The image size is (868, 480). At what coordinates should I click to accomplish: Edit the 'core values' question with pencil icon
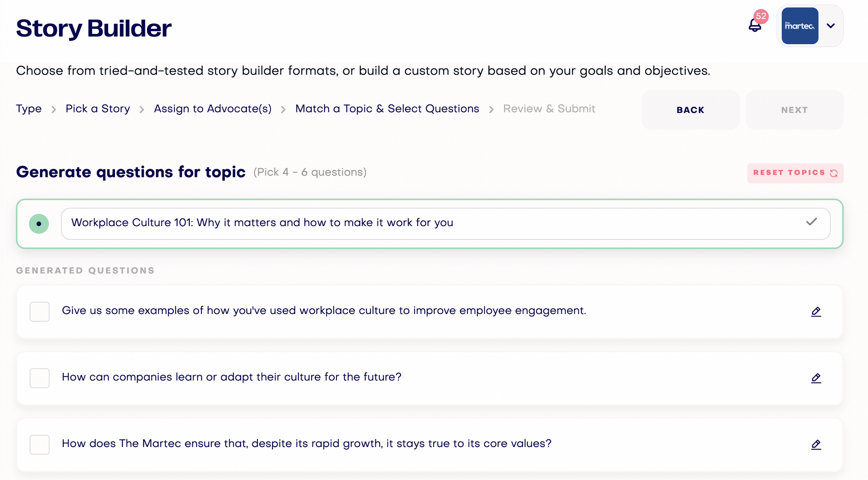point(816,444)
